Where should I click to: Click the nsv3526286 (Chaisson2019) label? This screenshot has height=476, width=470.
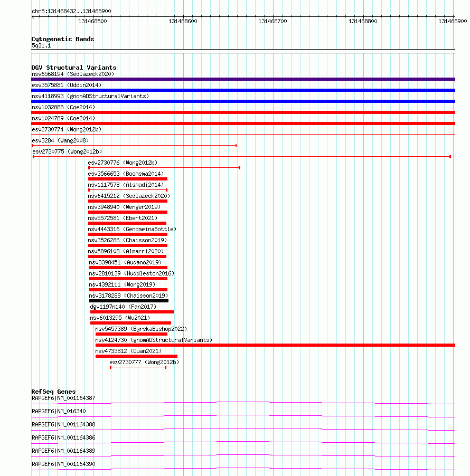pos(127,240)
